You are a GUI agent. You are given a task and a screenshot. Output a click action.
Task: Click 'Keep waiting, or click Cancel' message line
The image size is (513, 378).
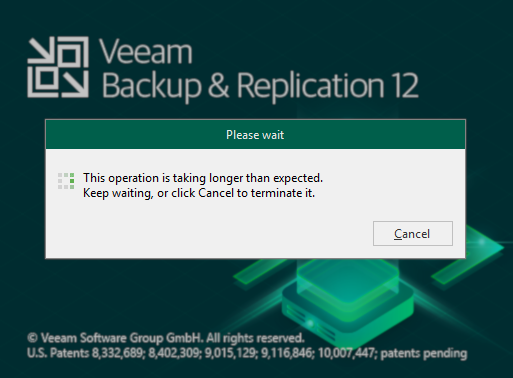(199, 193)
